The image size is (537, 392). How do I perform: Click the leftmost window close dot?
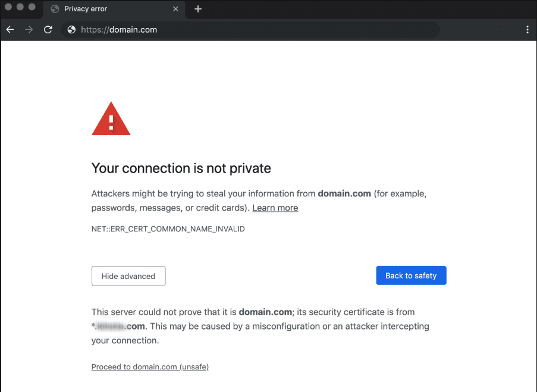pyautogui.click(x=8, y=7)
